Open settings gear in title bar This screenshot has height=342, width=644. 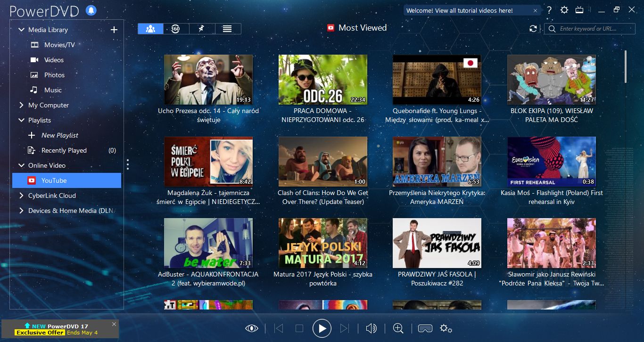click(564, 10)
